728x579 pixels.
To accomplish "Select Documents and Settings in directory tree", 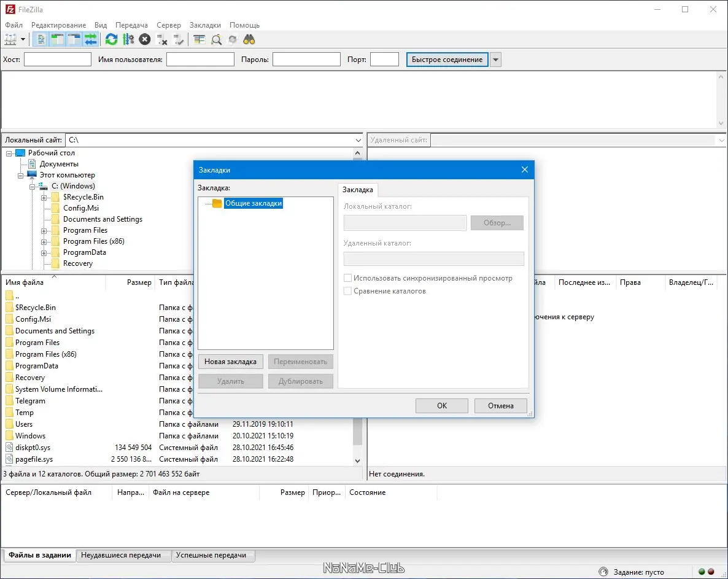I will pos(103,219).
